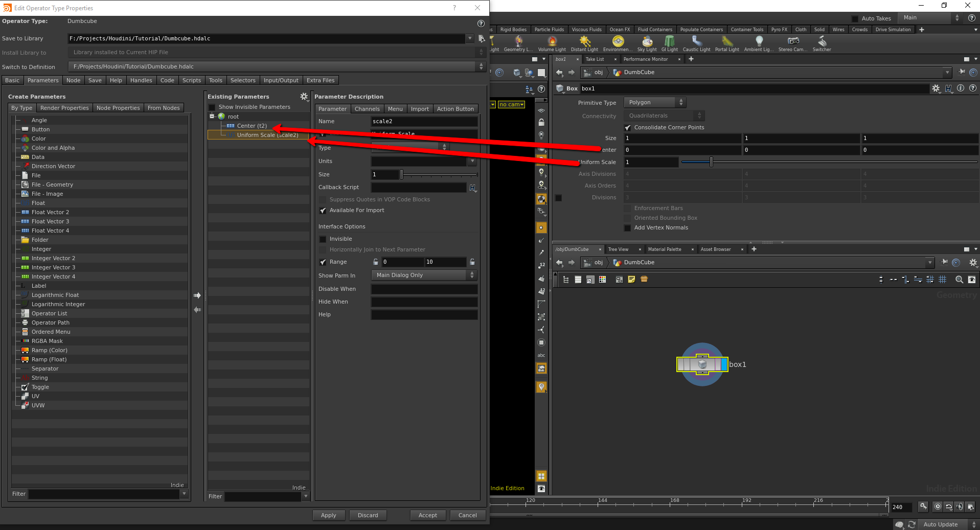
Task: Enable Show Invisible Parameters checkbox
Action: click(212, 107)
